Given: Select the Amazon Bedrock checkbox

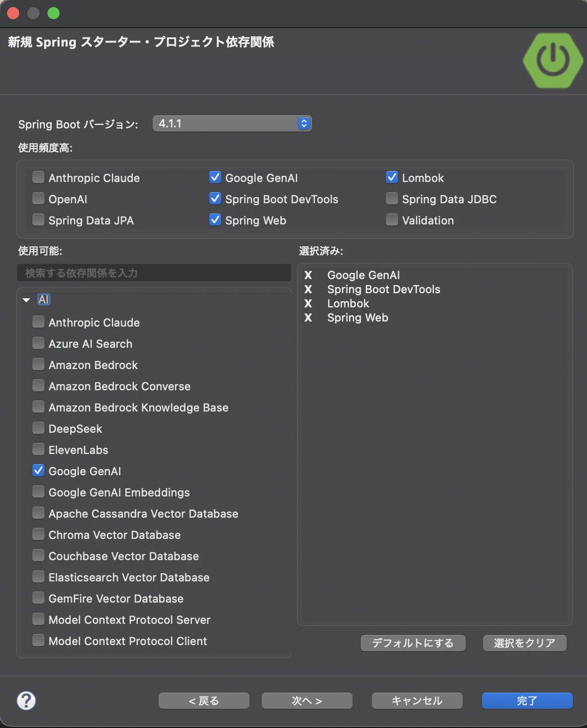Looking at the screenshot, I should tap(38, 364).
